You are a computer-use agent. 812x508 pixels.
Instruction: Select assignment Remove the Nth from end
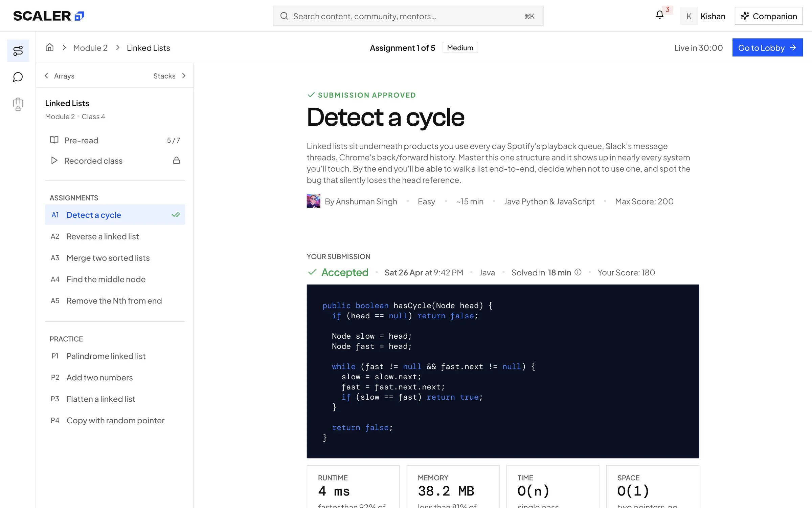point(115,300)
